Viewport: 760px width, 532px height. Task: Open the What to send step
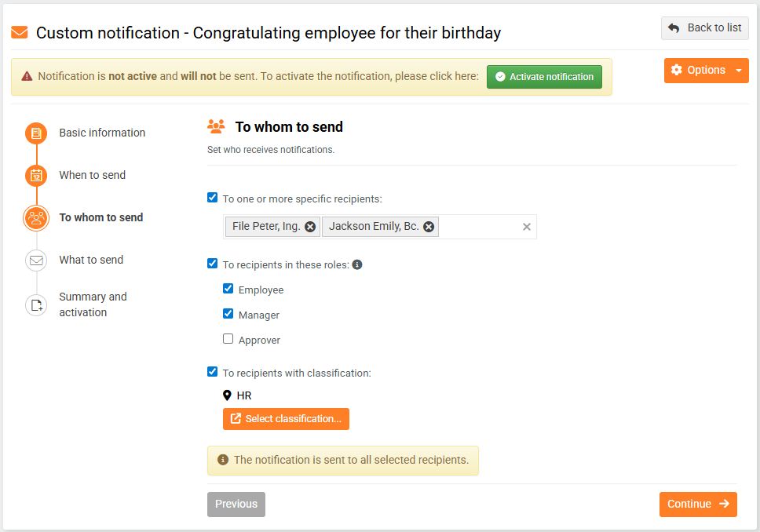[91, 260]
